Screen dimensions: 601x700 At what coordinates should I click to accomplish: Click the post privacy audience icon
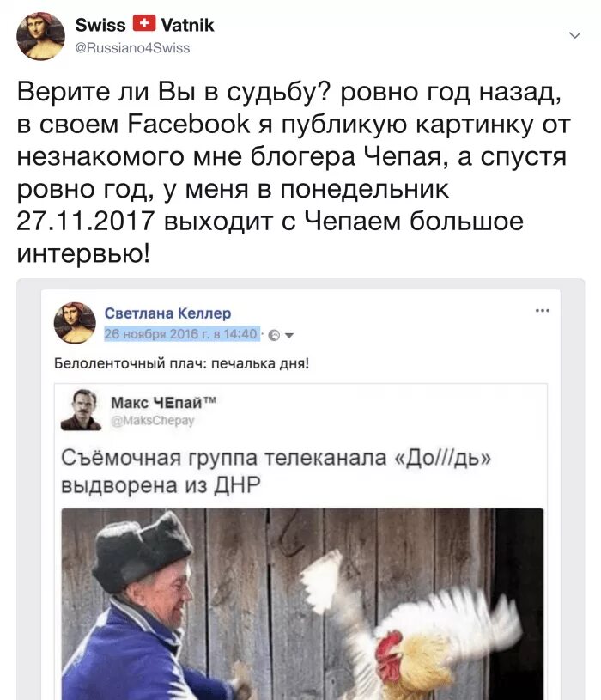pyautogui.click(x=275, y=335)
